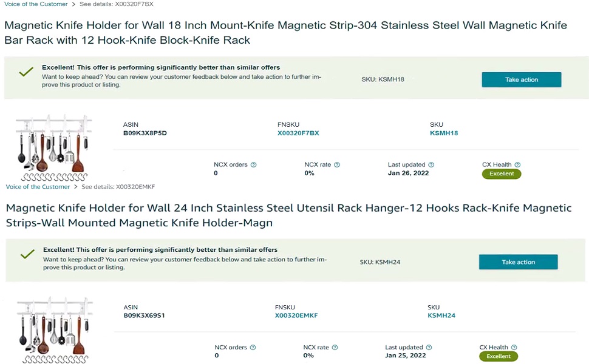Screen dimensions: 589x364
Task: Click the 24 inch knife holder product image
Action: (x=55, y=330)
